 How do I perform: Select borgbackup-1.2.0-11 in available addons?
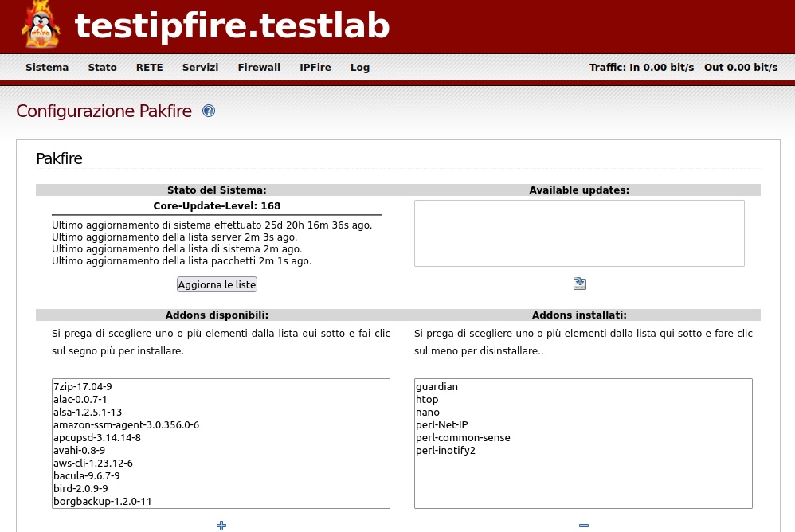click(x=221, y=501)
